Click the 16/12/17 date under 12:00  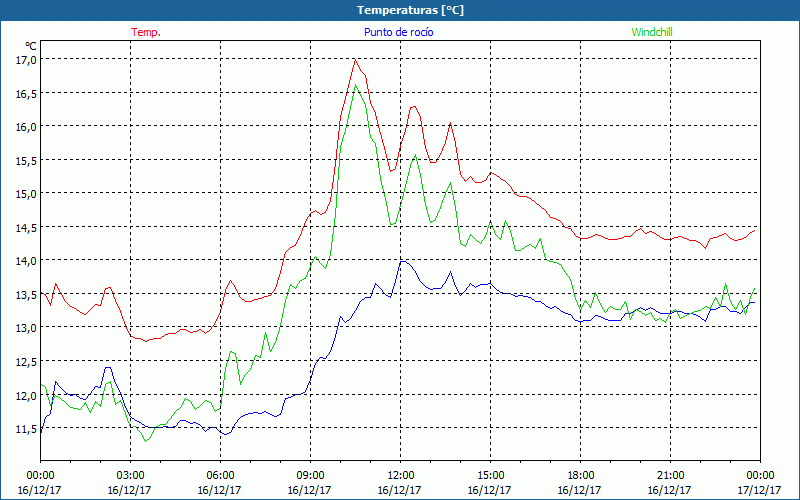click(399, 490)
